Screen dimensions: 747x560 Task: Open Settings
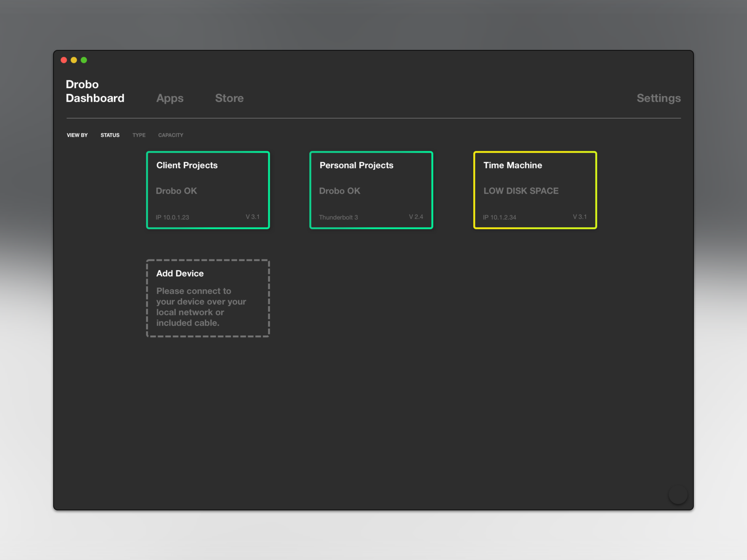pyautogui.click(x=658, y=98)
